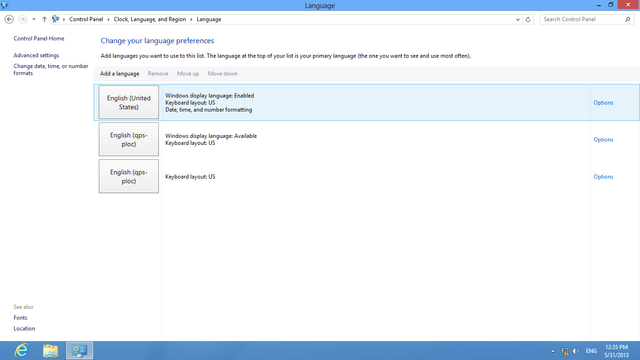The height and width of the screenshot is (360, 640).
Task: Open Options for the last qps-ploc row
Action: 603,177
